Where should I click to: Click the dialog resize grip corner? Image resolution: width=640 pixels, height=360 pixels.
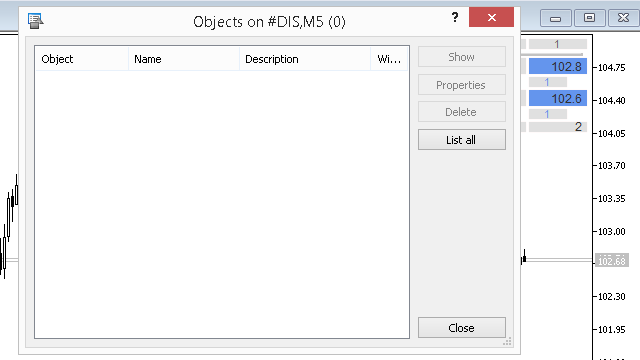click(x=507, y=342)
